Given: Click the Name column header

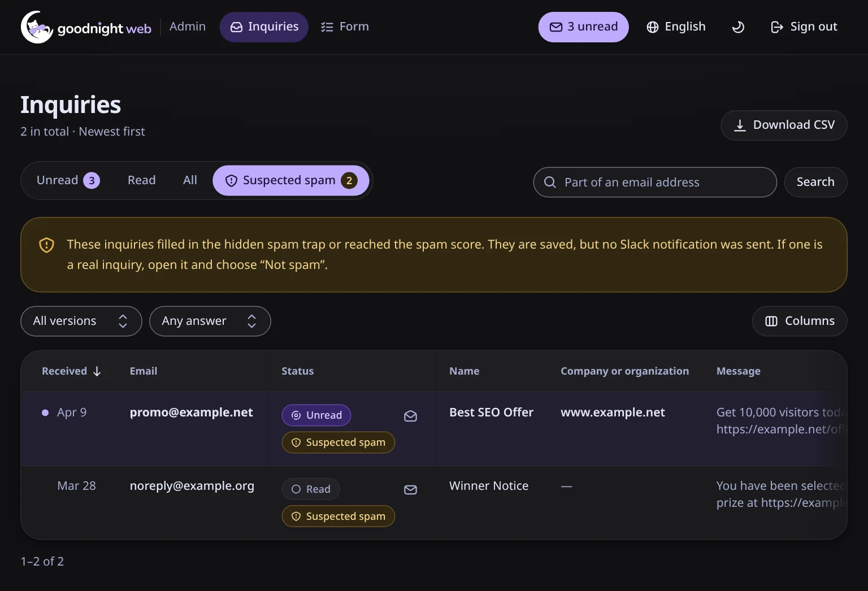Looking at the screenshot, I should [x=464, y=371].
